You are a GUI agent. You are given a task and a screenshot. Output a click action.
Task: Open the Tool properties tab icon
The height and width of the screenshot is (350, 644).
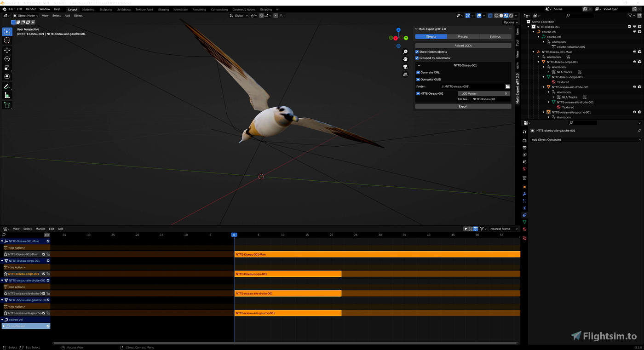(x=524, y=132)
